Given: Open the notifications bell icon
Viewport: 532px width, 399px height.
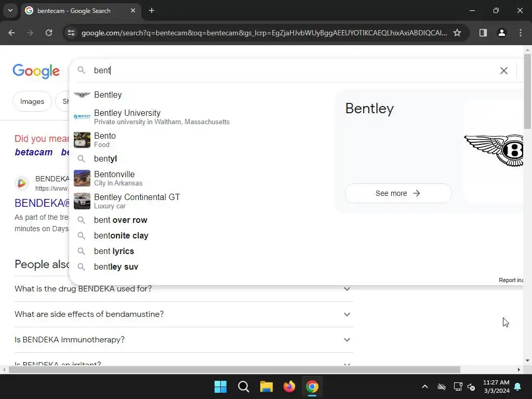Looking at the screenshot, I should pos(518,387).
